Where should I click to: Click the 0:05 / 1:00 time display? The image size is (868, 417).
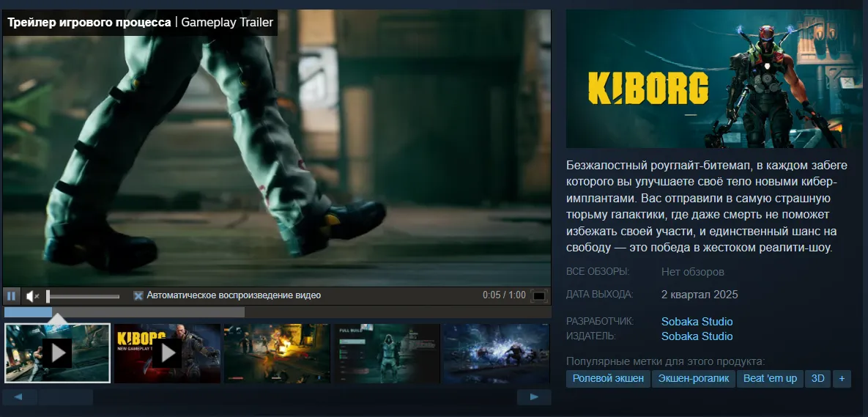pos(504,295)
